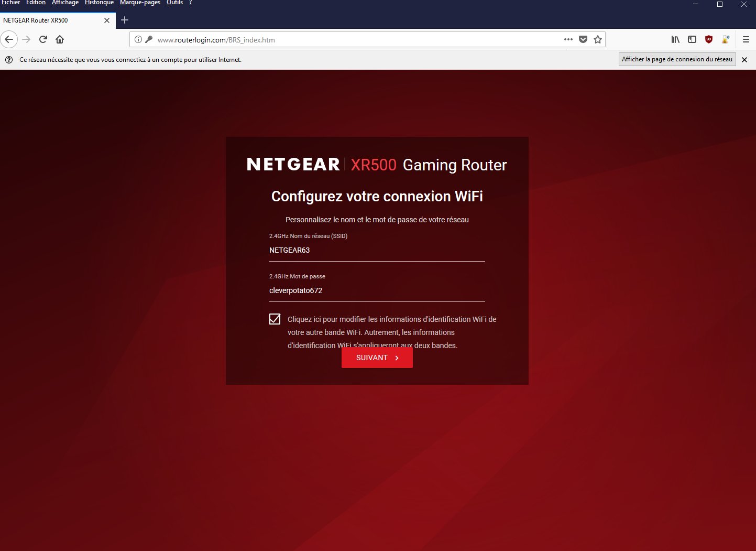Image resolution: width=756 pixels, height=551 pixels.
Task: Edit the 2.4GHz SSID field NETGEAR63
Action: coord(377,250)
